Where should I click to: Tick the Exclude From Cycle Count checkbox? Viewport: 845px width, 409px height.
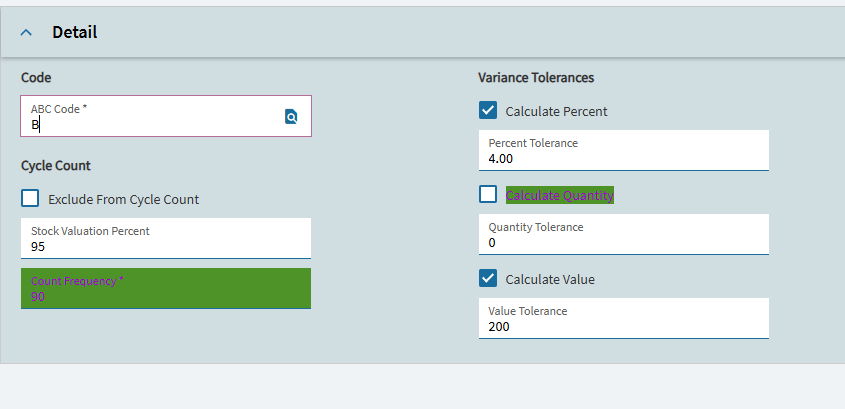30,198
